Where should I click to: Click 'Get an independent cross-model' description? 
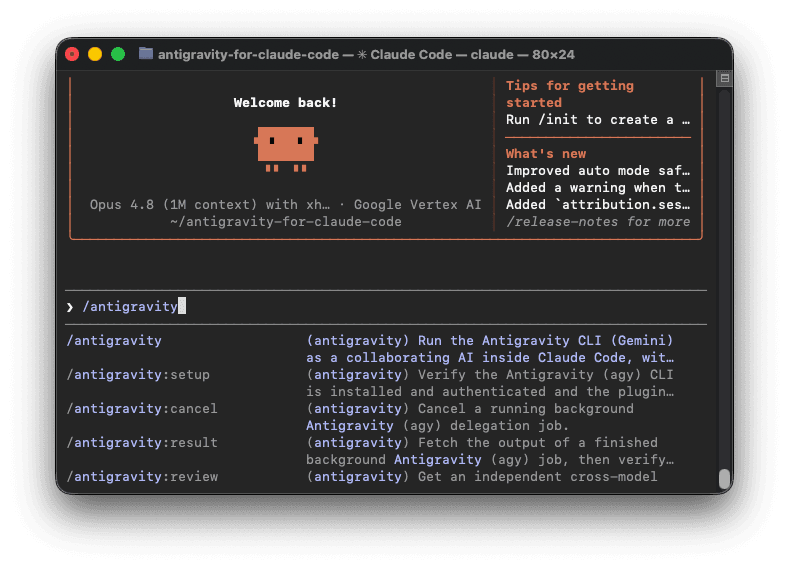(537, 476)
